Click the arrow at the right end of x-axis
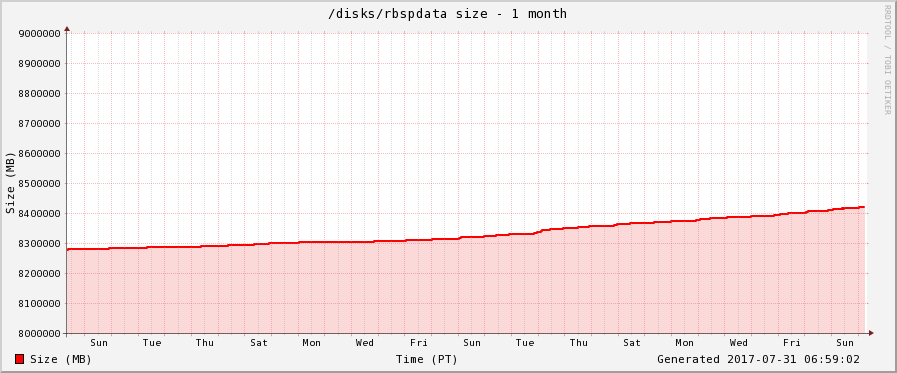The image size is (897, 373). pyautogui.click(x=871, y=333)
